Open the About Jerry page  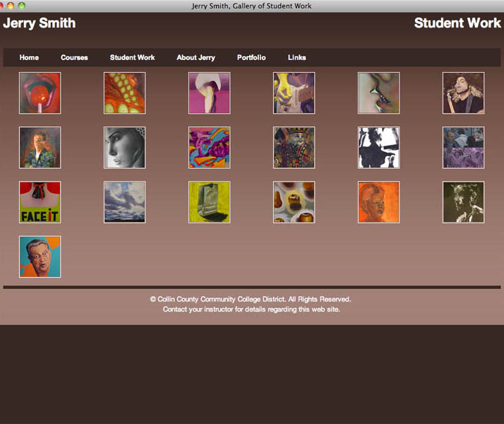(196, 57)
